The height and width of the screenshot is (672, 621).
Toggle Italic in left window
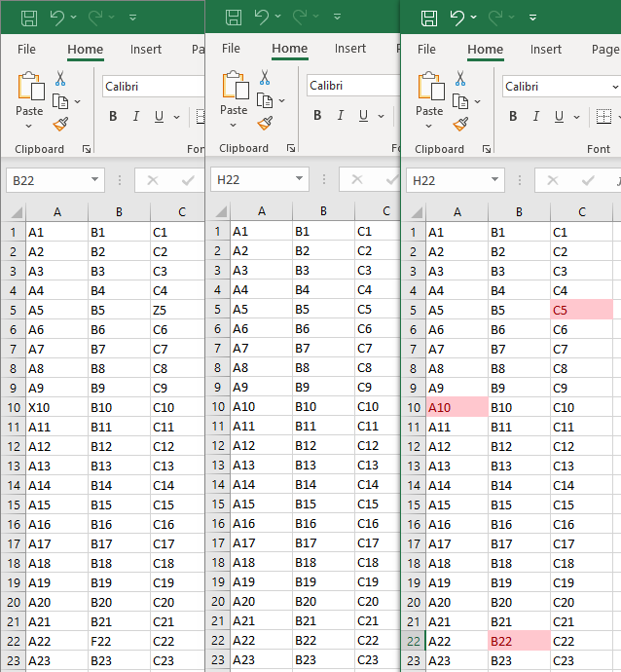[135, 116]
